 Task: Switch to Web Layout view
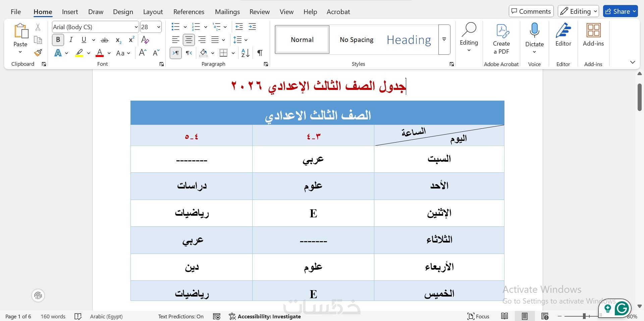click(545, 316)
